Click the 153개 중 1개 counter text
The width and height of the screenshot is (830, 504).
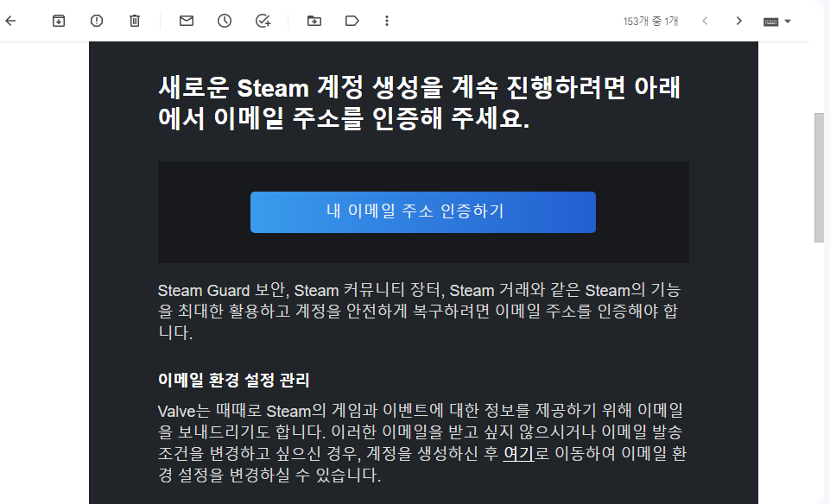[650, 22]
